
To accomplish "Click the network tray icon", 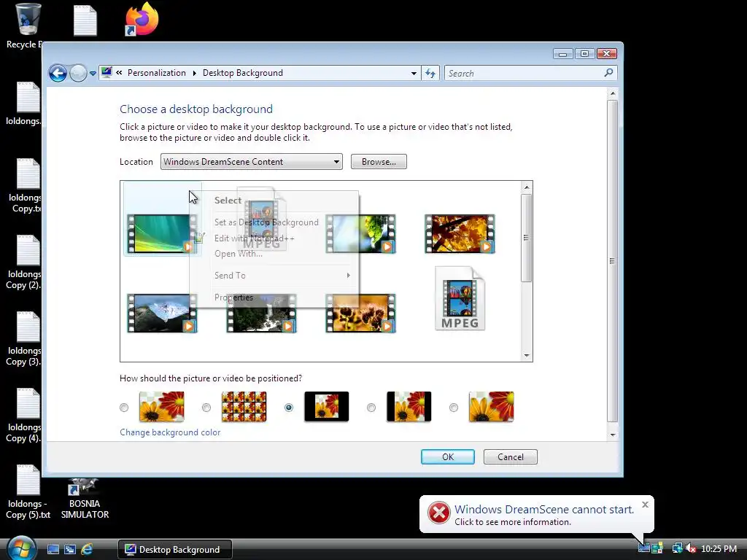I will click(677, 548).
